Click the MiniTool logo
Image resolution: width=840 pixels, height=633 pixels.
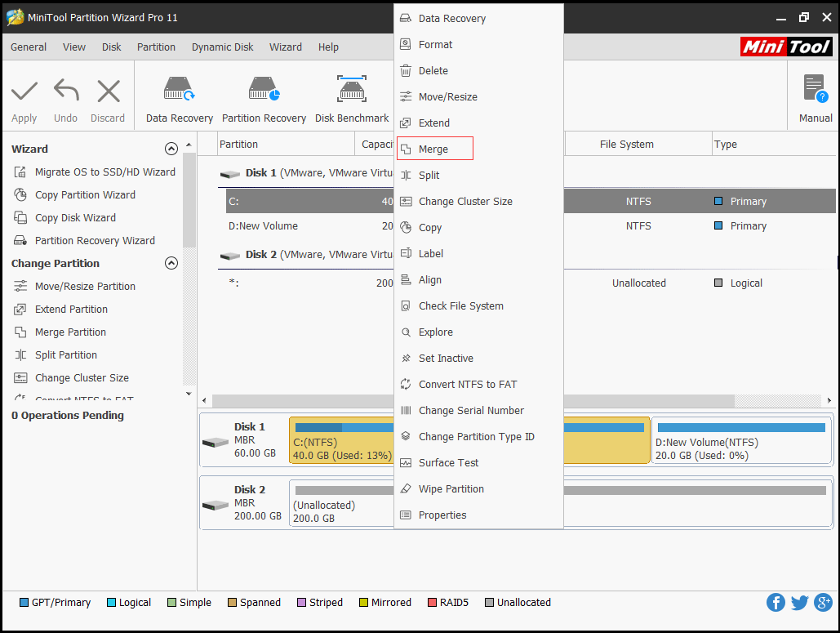pos(786,47)
